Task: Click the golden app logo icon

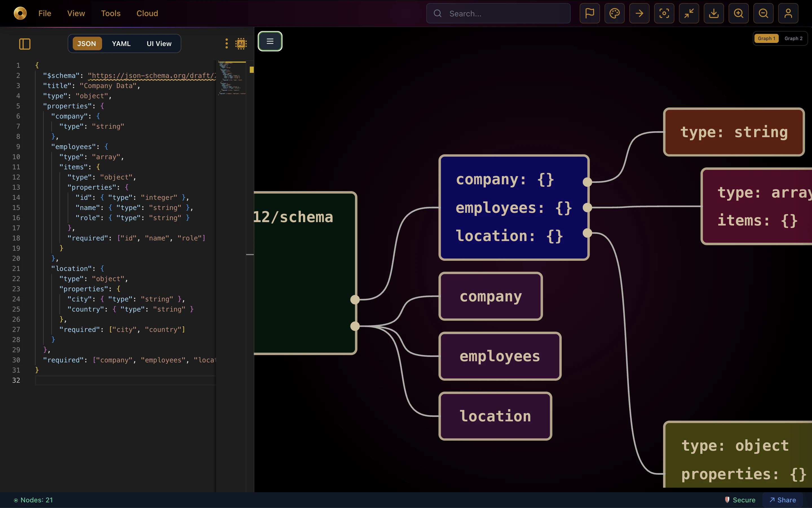Action: click(x=20, y=14)
